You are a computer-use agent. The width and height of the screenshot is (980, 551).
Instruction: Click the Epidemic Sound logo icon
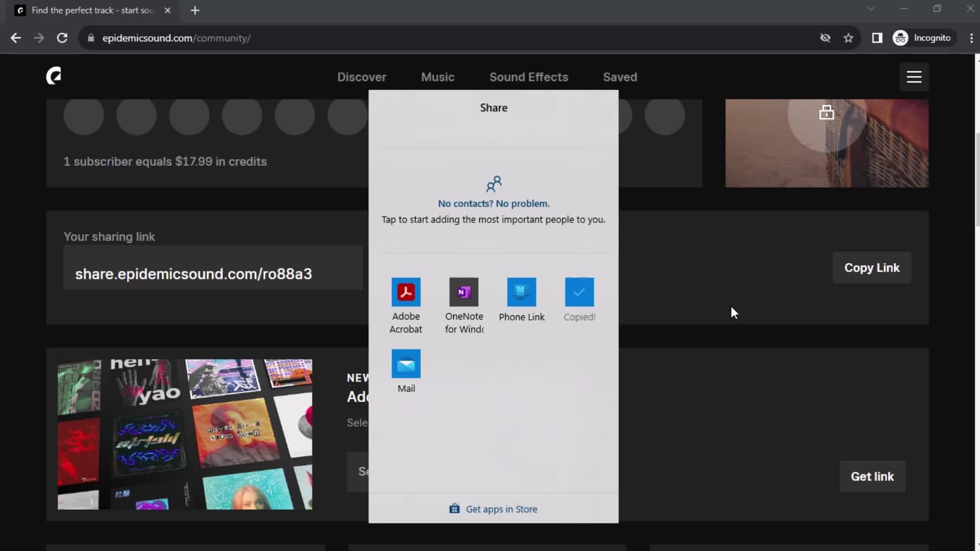click(x=53, y=77)
